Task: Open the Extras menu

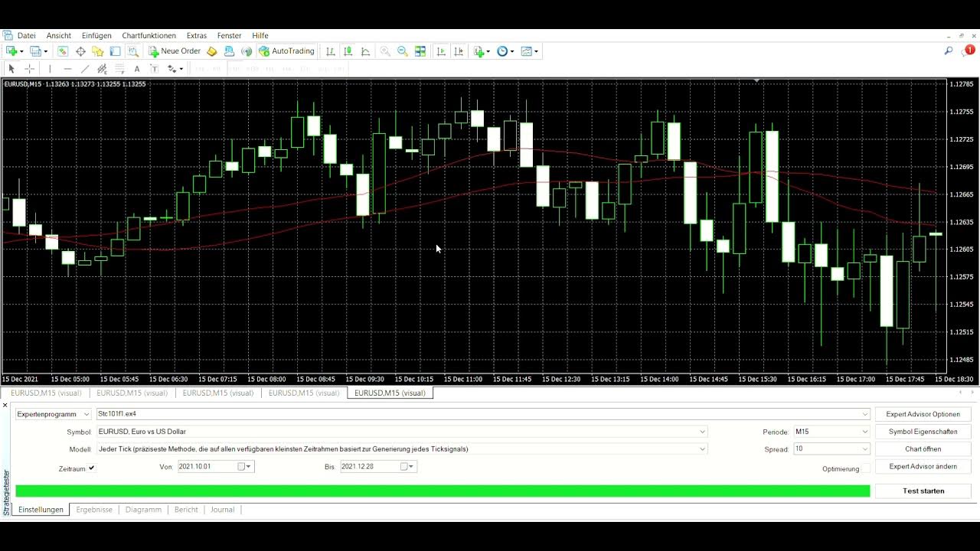Action: (x=197, y=35)
